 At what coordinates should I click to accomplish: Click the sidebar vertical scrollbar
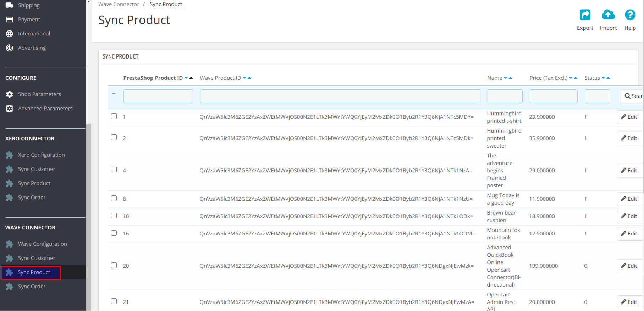point(89,217)
